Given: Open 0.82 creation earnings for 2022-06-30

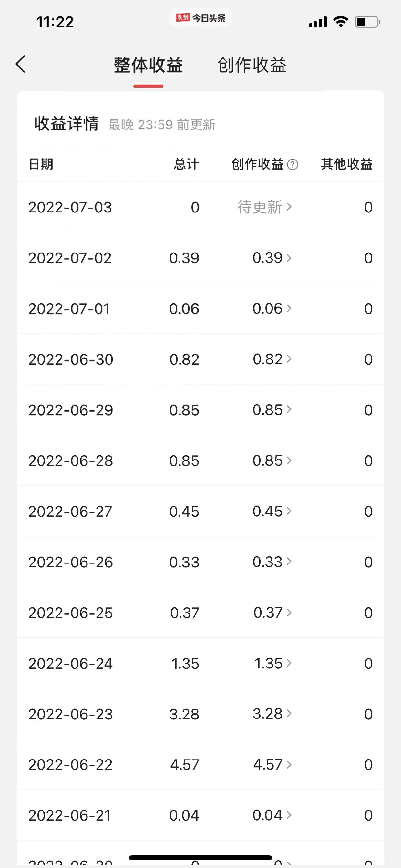Looking at the screenshot, I should tap(272, 359).
